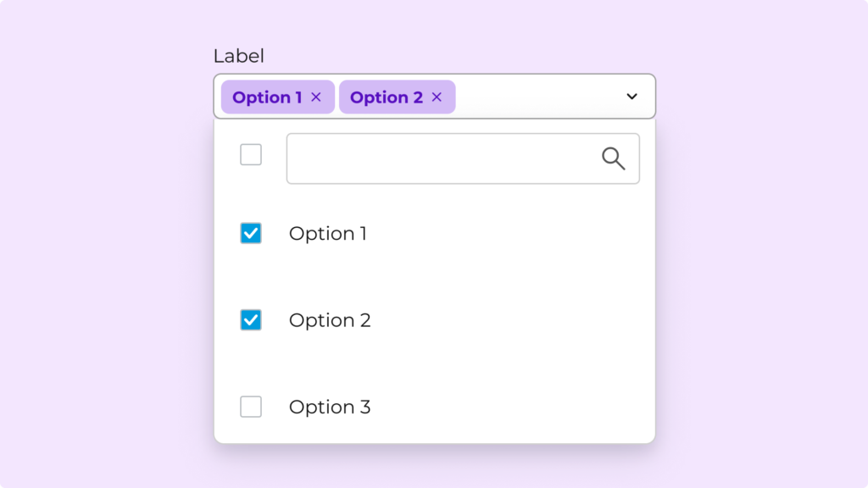
Task: Toggle the select-all checkbox beside the search field
Action: 251,155
